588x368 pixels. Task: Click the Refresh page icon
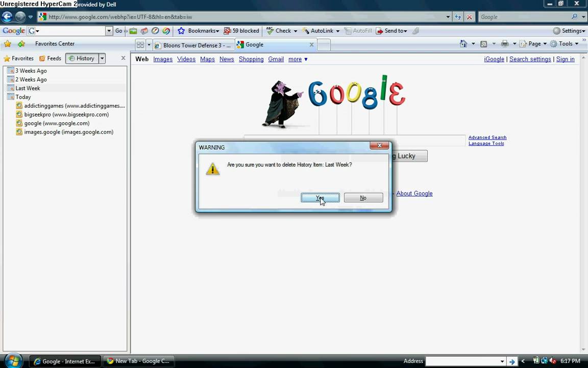click(x=458, y=17)
